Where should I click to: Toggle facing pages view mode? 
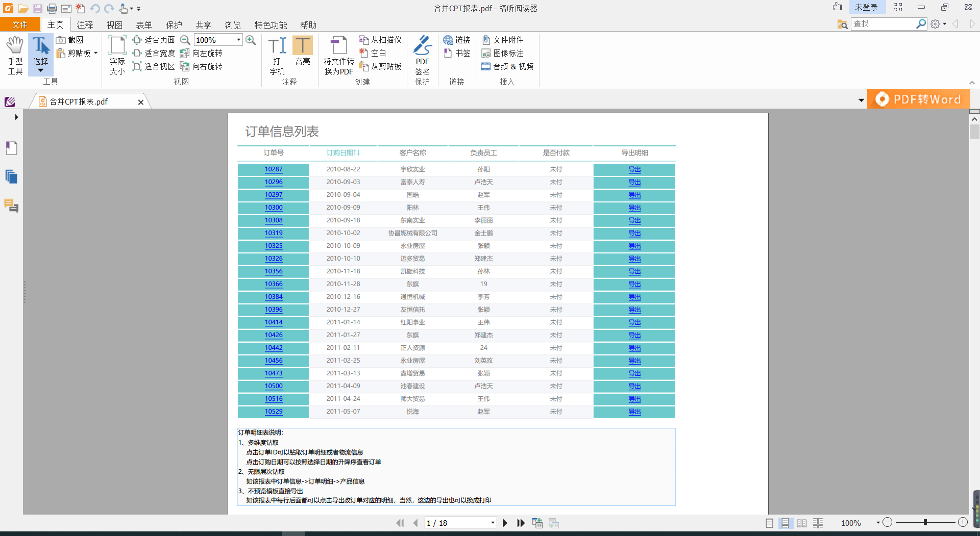click(x=801, y=523)
